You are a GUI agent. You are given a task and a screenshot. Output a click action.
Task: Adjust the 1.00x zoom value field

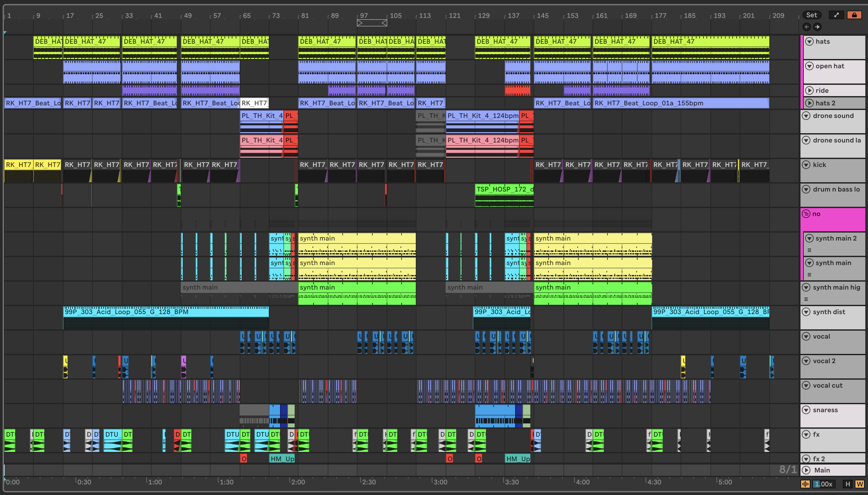824,484
